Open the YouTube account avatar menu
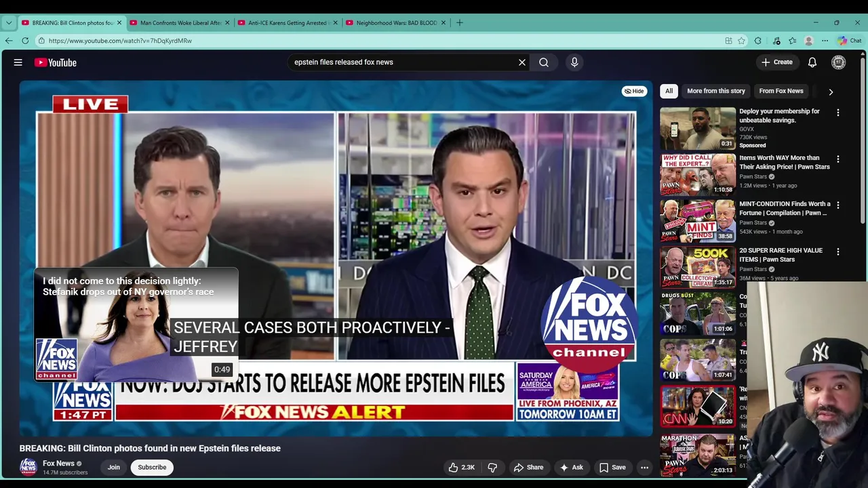The image size is (868, 488). pos(839,62)
